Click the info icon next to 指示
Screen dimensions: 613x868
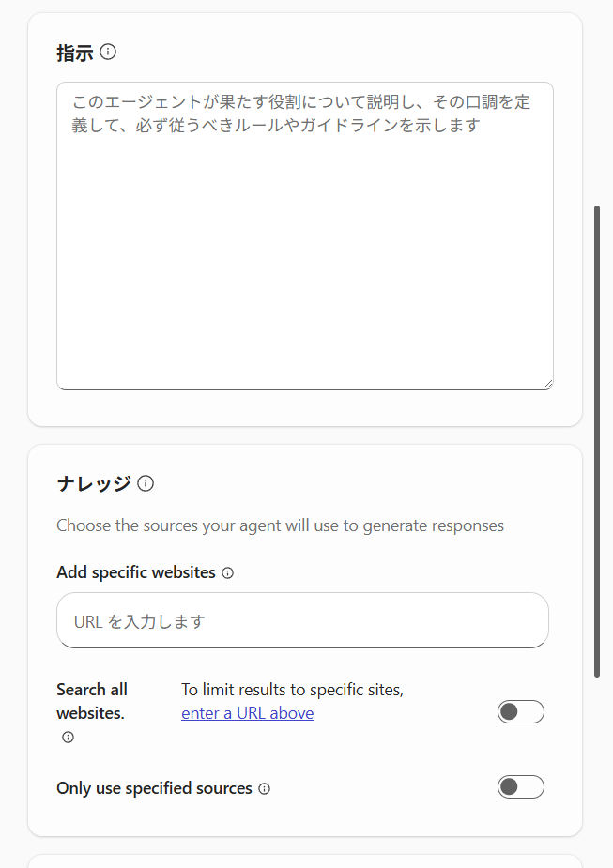coord(108,53)
